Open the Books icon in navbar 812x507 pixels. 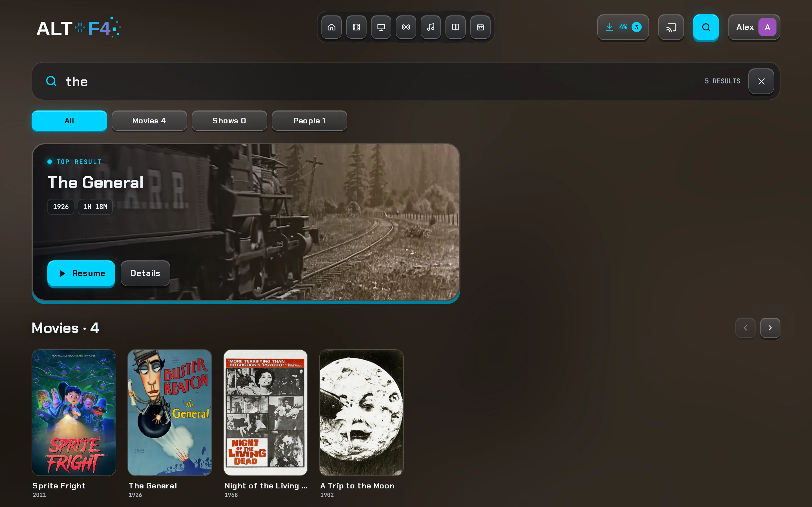click(456, 27)
